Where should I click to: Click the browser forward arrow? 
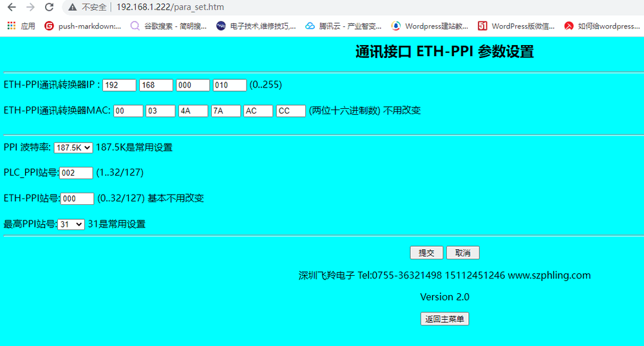pos(30,7)
